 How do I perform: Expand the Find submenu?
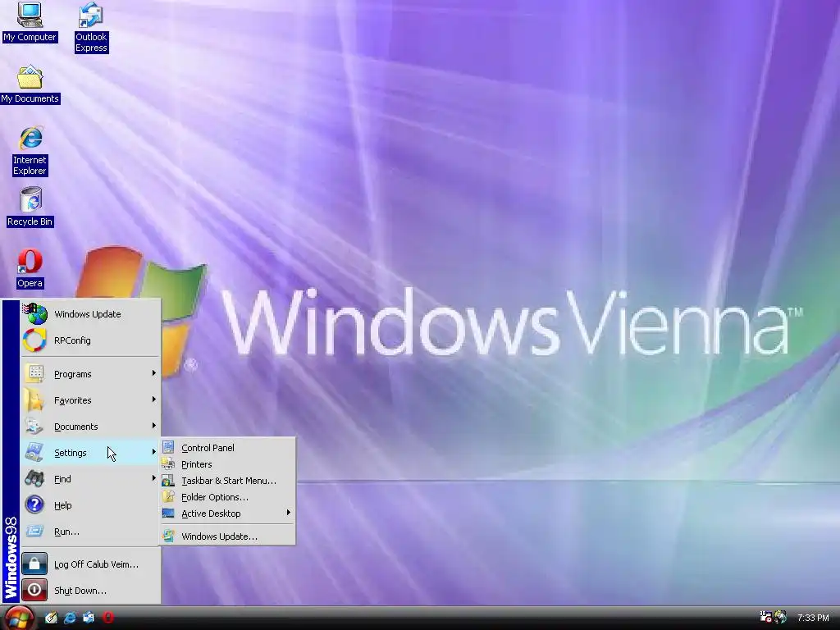90,478
